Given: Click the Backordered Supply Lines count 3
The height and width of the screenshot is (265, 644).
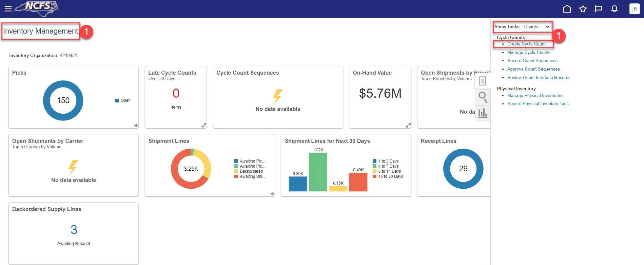Looking at the screenshot, I should pos(74,230).
